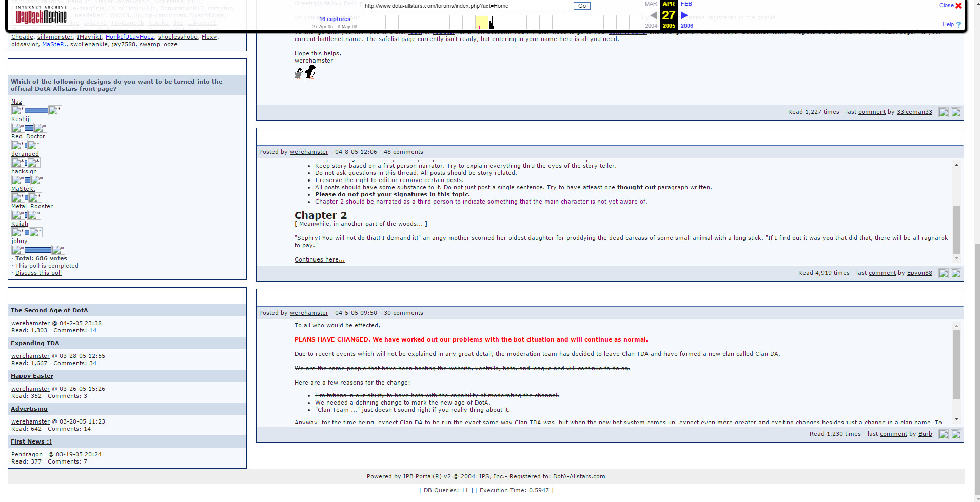Image resolution: width=980 pixels, height=502 pixels.
Task: Click second icon beside Burb post footer
Action: (x=956, y=434)
